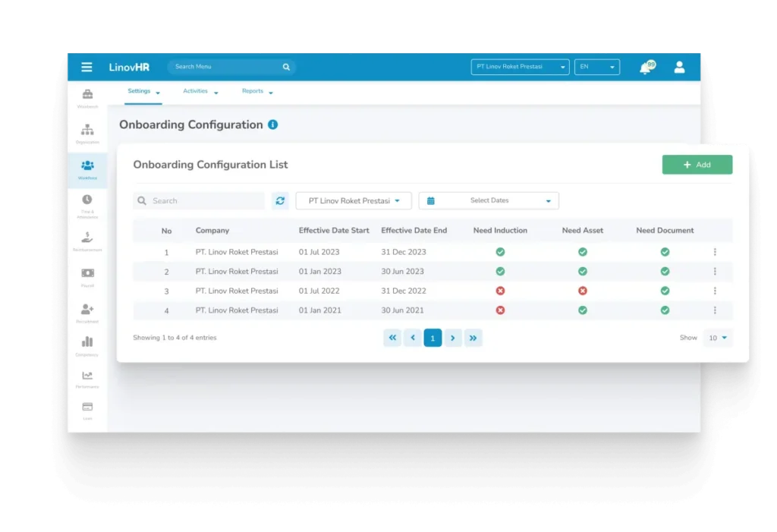Viewport: 777px width, 532px height.
Task: Open the user profile icon
Action: point(679,67)
